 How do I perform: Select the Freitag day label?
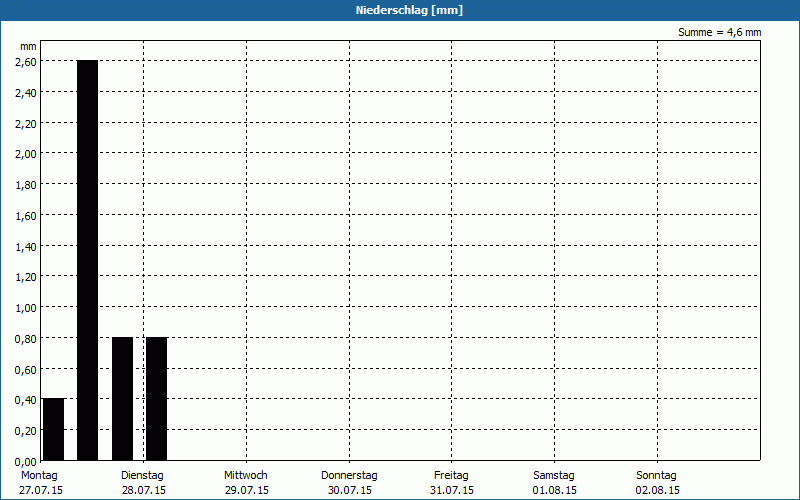451,476
